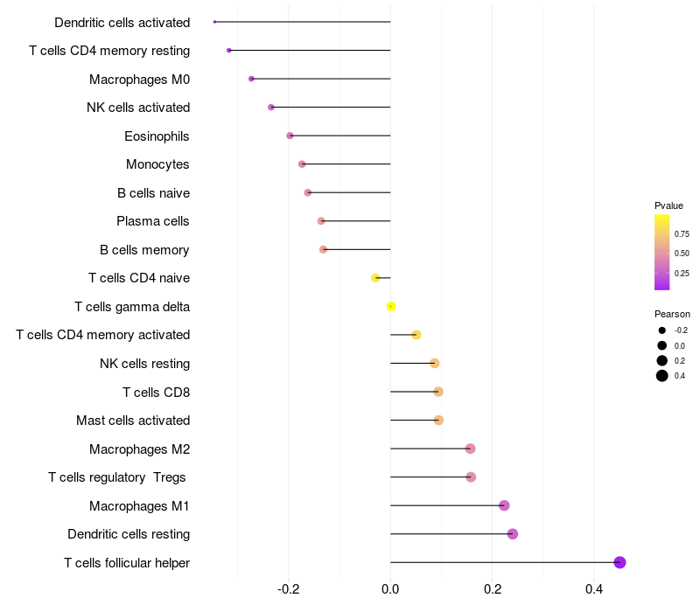Click the Pvalue color gradient bar
The image size is (700, 612).
661,252
